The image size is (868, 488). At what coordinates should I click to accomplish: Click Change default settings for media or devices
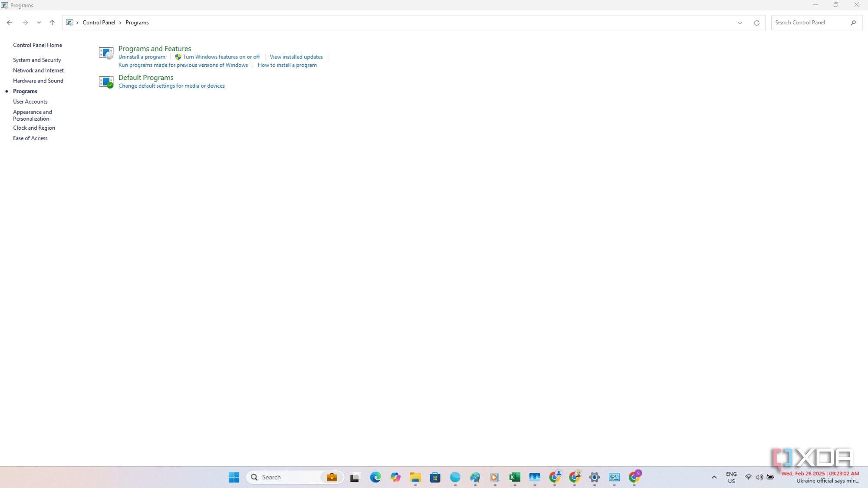coord(171,86)
